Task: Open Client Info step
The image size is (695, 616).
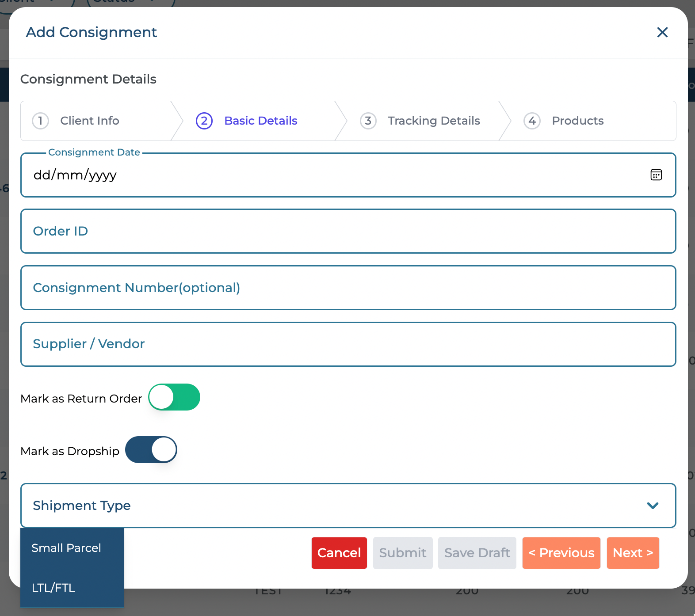Action: [90, 121]
